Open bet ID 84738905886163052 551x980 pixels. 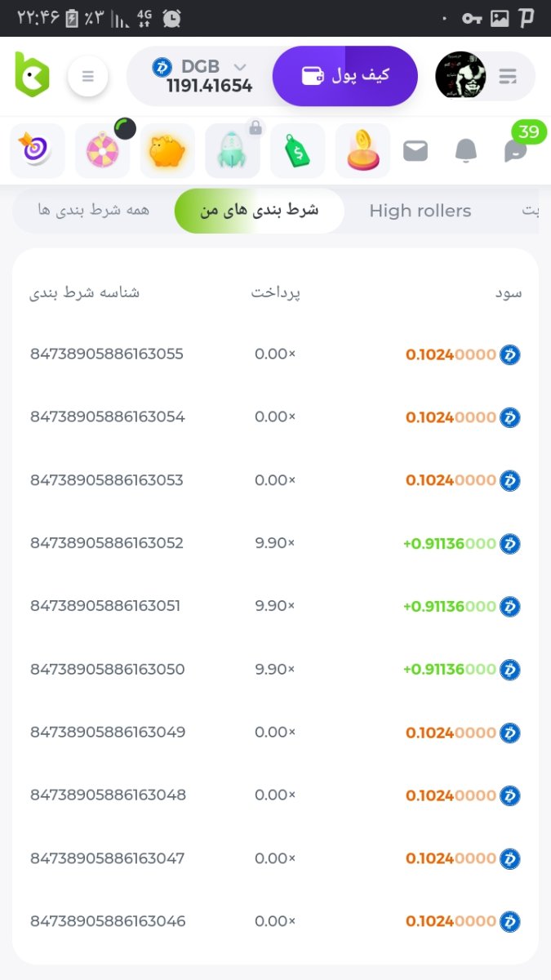[x=107, y=543]
